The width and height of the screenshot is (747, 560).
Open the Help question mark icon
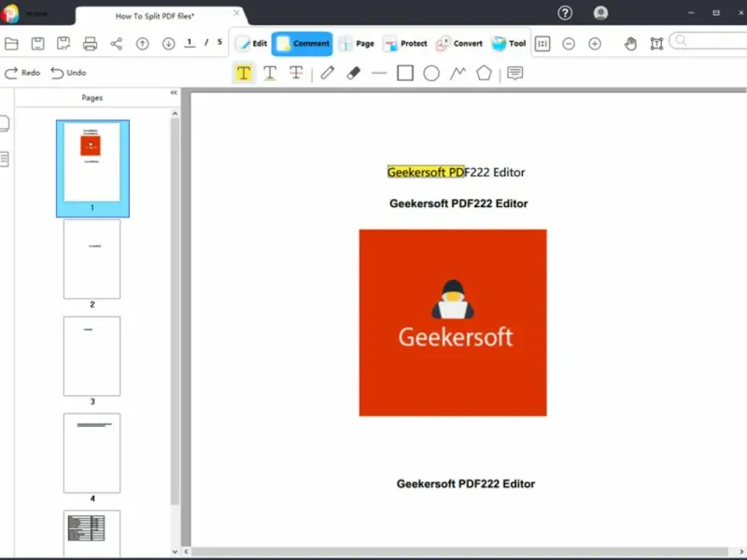[565, 13]
